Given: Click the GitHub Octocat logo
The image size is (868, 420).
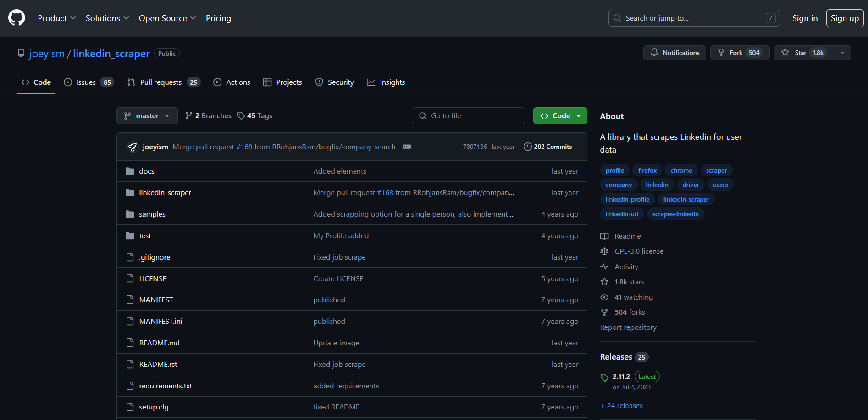Looking at the screenshot, I should (17, 18).
